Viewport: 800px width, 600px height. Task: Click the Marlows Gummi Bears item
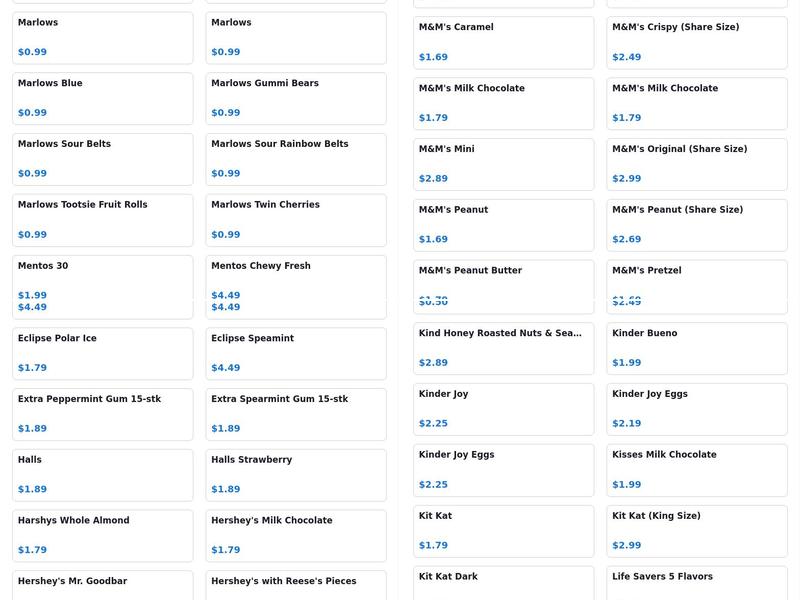(295, 98)
